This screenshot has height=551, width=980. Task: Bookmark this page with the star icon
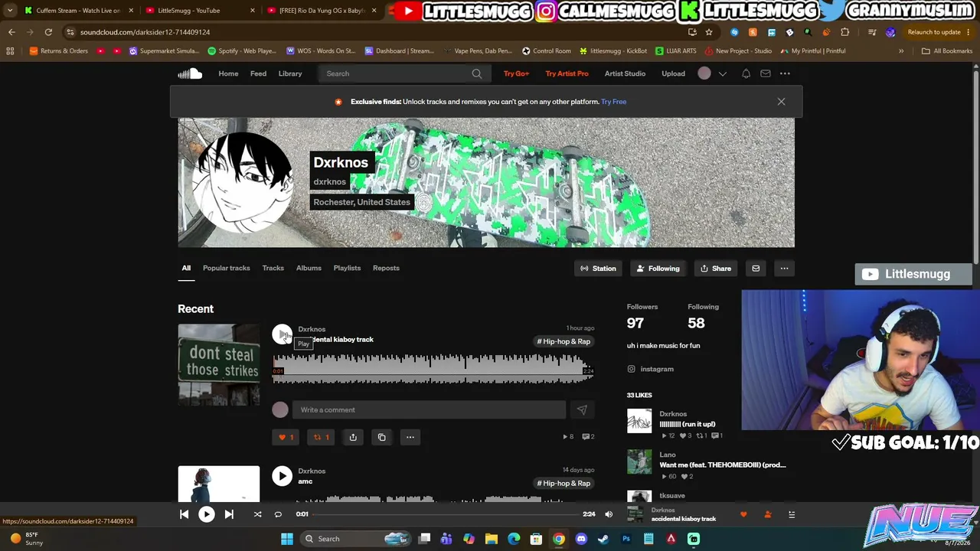[x=709, y=32]
